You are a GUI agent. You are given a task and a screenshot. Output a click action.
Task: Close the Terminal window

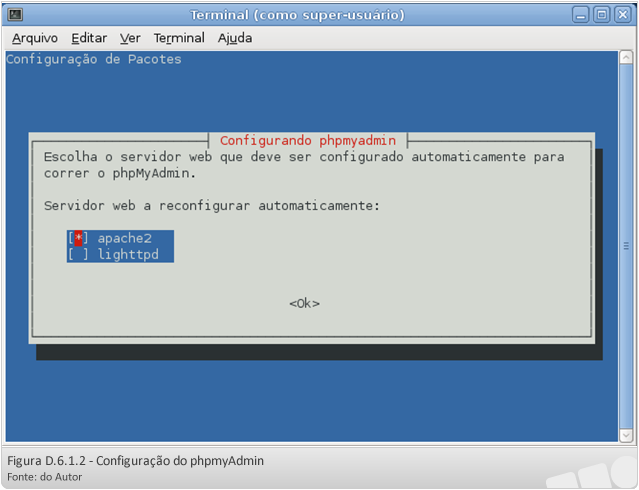[x=623, y=15]
